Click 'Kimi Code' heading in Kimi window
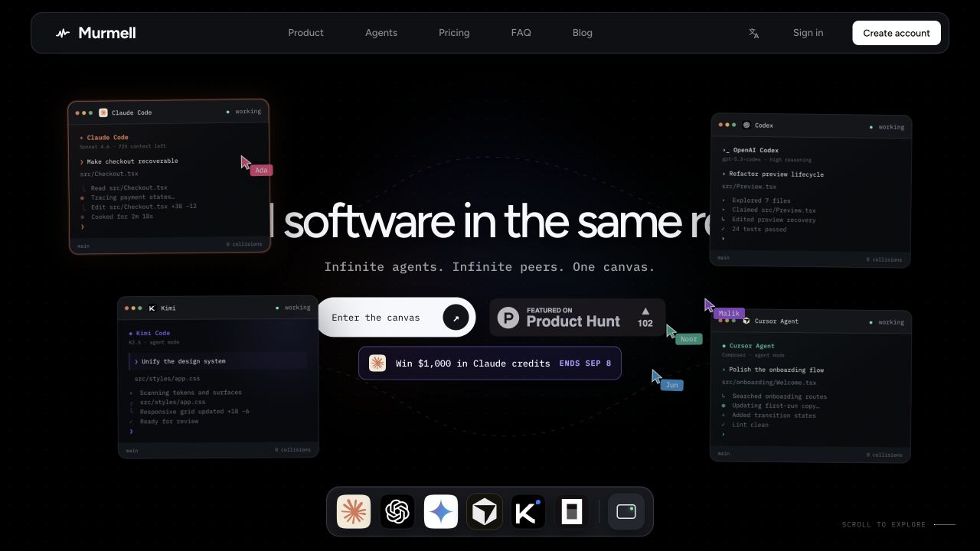 (x=153, y=334)
